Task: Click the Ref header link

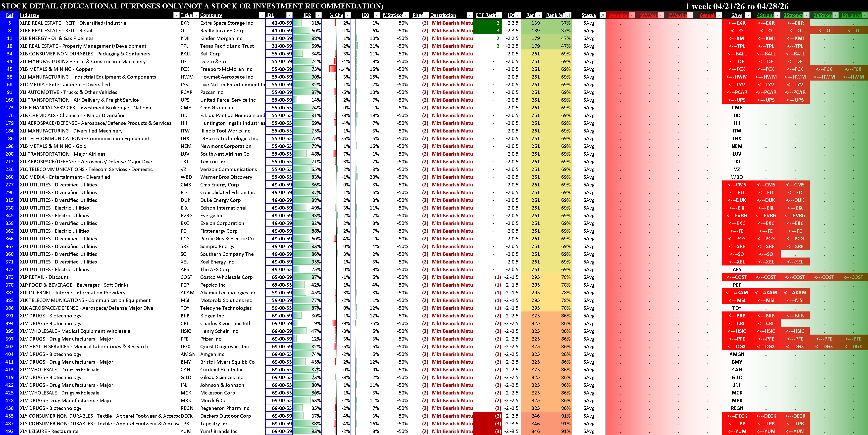Action: tap(9, 15)
